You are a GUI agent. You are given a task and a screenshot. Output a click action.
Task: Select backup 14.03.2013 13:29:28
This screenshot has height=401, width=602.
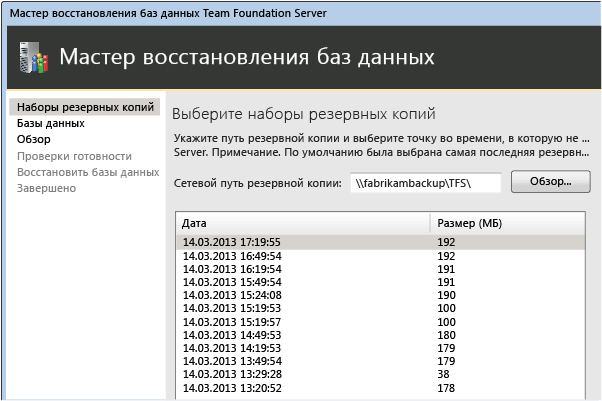(380, 374)
